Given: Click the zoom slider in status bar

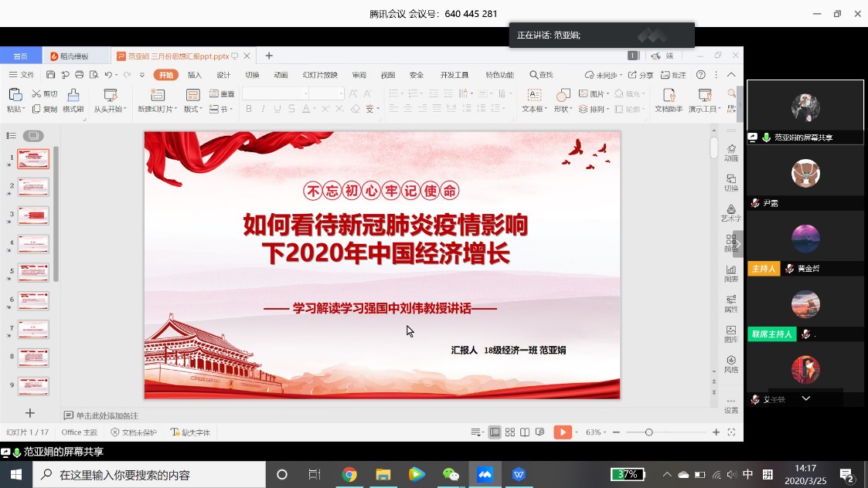Looking at the screenshot, I should click(648, 432).
